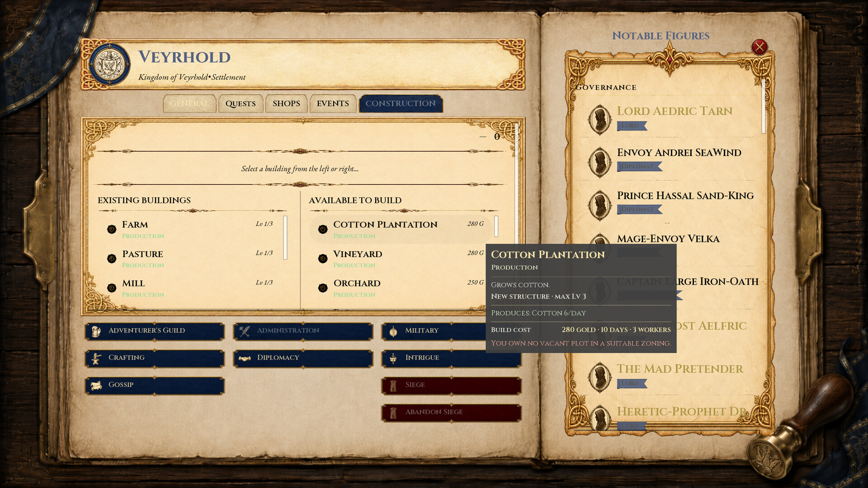
Task: Click the Orchard bullet icon
Action: 323,288
